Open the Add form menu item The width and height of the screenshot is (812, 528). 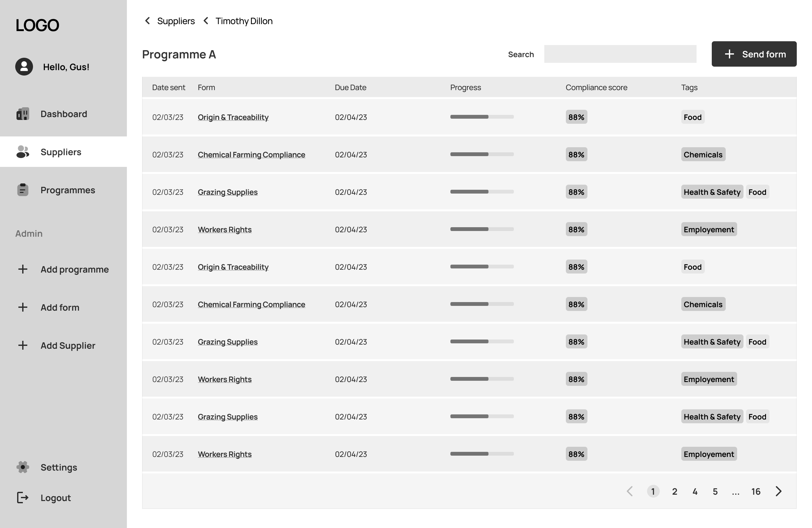tap(60, 307)
